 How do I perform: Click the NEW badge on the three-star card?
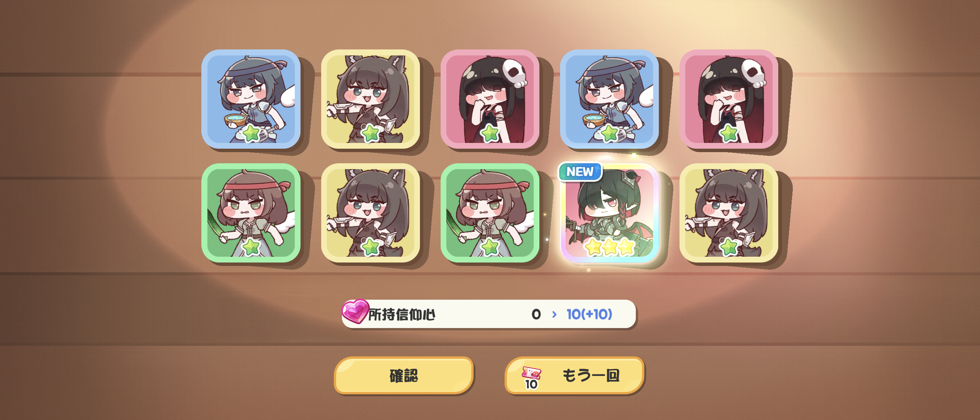click(x=580, y=172)
